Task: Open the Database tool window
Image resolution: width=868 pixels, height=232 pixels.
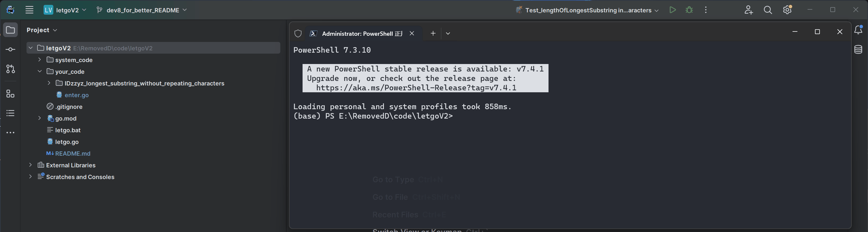Action: pyautogui.click(x=858, y=49)
